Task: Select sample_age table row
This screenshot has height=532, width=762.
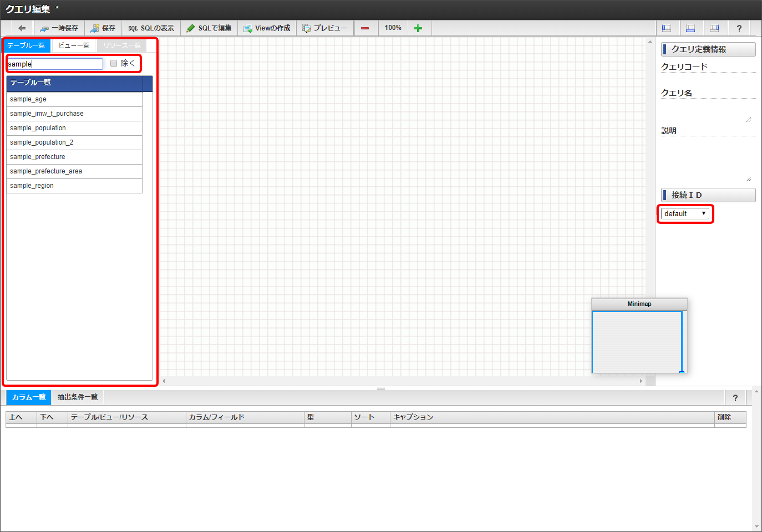Action: (x=74, y=99)
